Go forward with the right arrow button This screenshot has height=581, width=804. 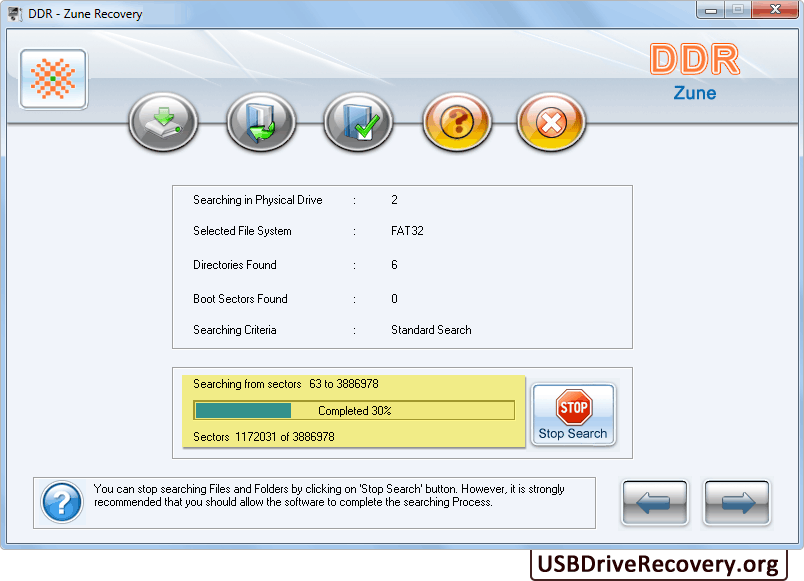pos(737,503)
